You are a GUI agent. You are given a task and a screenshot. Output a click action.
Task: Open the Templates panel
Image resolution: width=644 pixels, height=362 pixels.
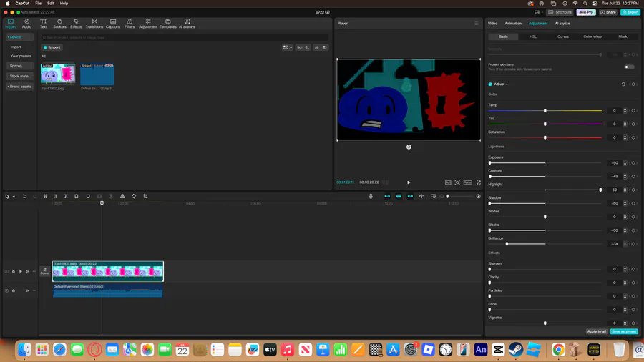coord(168,24)
